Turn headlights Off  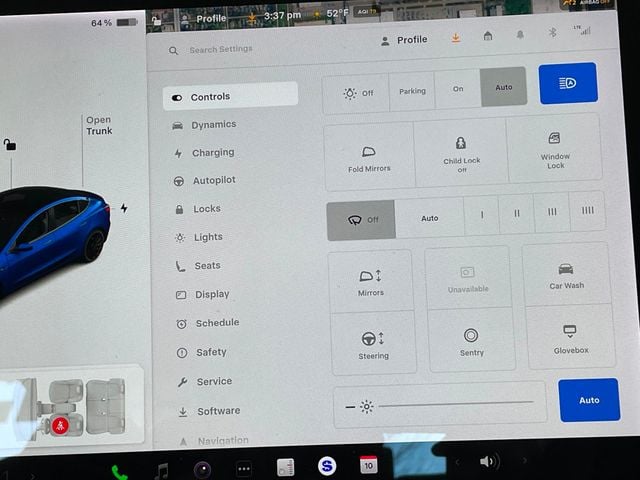pyautogui.click(x=356, y=93)
